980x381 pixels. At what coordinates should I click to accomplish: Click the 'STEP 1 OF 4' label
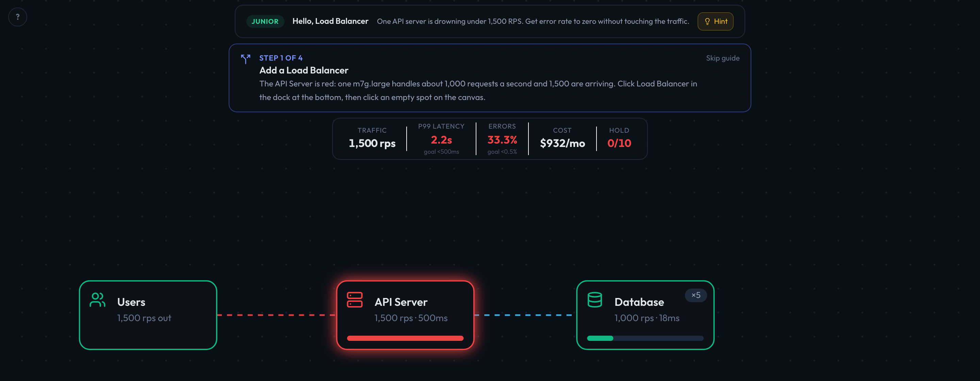[281, 58]
